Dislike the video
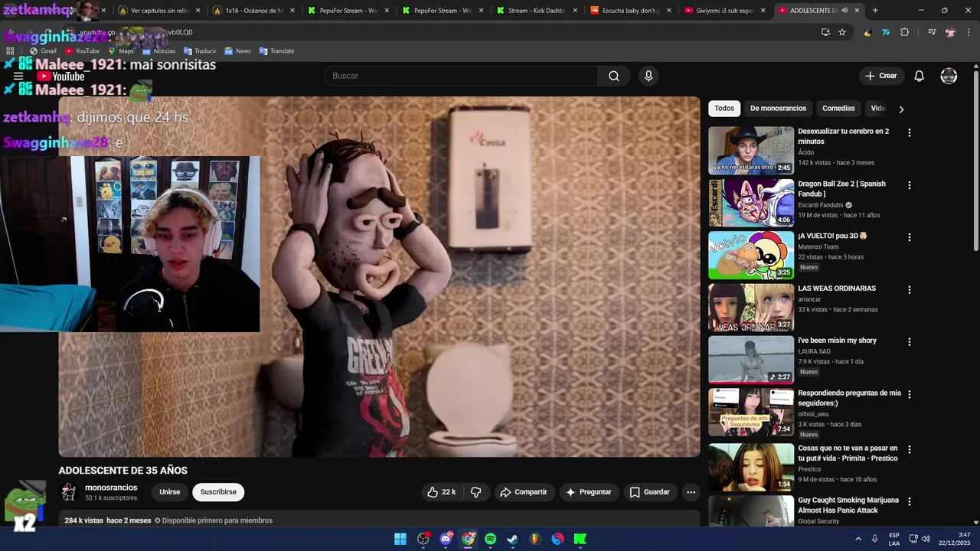980x551 pixels. tap(475, 492)
